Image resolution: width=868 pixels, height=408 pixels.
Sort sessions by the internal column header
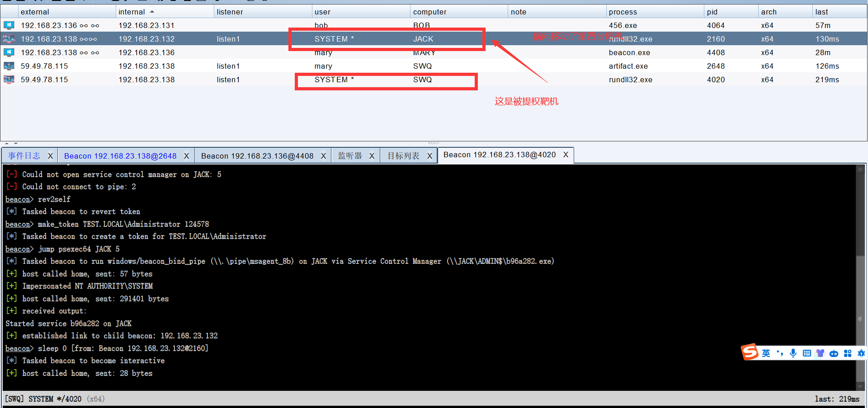[x=164, y=12]
